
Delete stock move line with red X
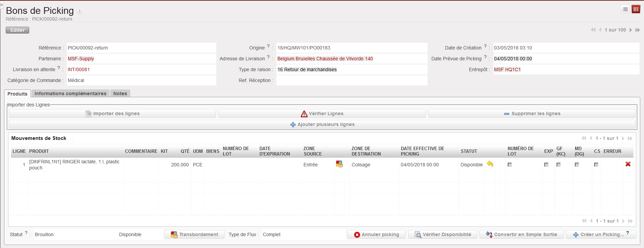628,164
